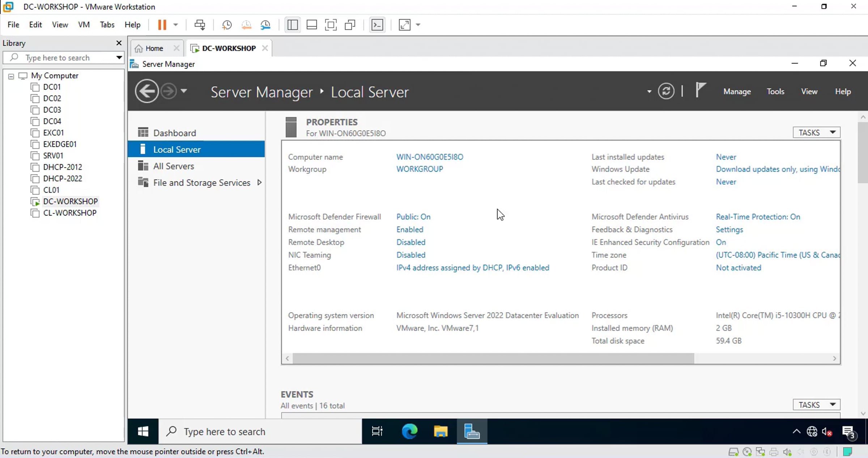Screen dimensions: 868x458
Task: Collapse the My Computer tree node
Action: click(11, 76)
